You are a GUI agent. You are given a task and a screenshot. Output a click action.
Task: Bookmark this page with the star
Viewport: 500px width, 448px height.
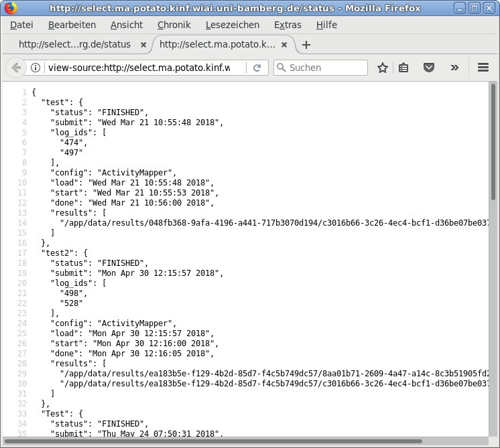coord(383,68)
